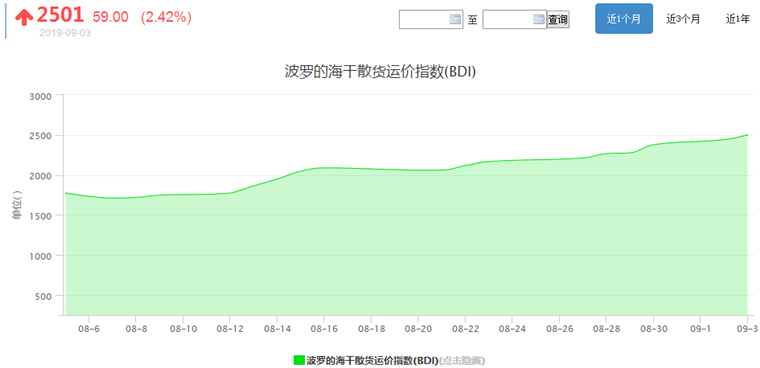This screenshot has height=368, width=760.
Task: Click the 2019-09-03 date label
Action: 65,33
